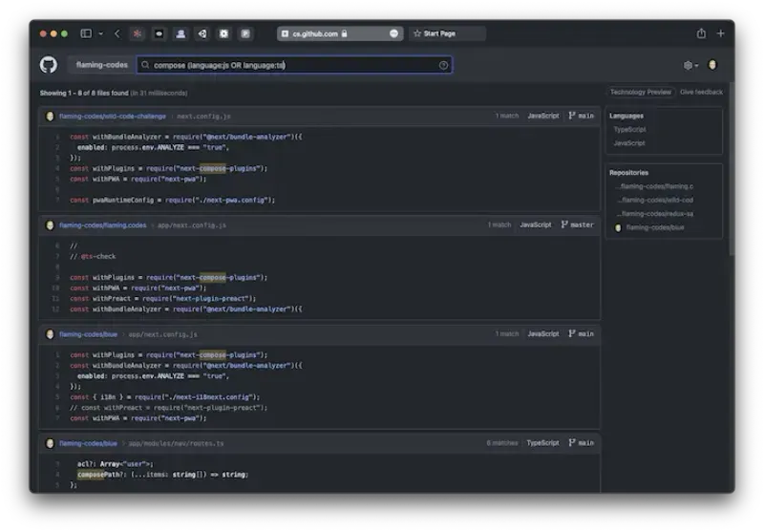
Task: Open flaming-codes/wild-code-challenge repository link
Action: point(113,117)
